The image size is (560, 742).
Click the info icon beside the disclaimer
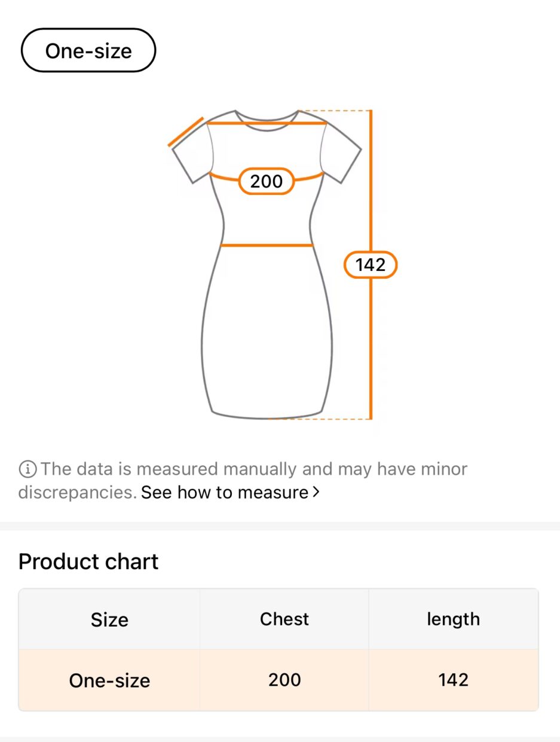(x=27, y=469)
